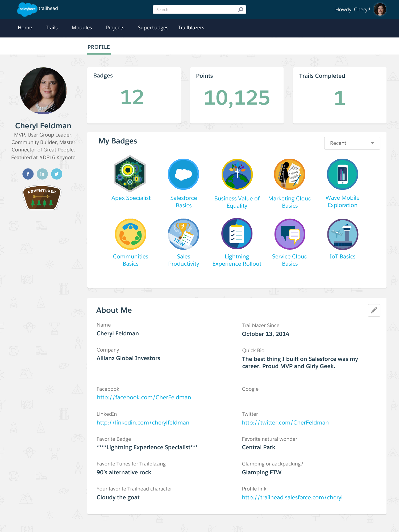Open the Salesforce Basics text link
The width and height of the screenshot is (399, 532).
click(x=184, y=202)
